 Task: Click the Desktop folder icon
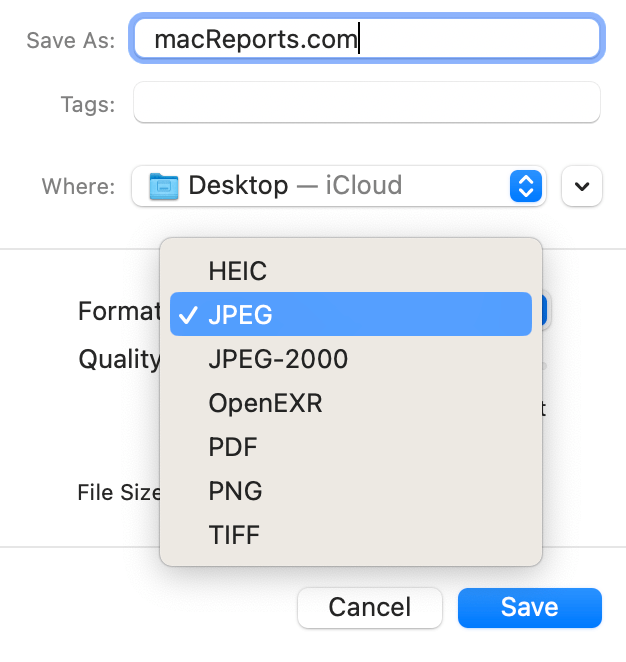pos(163,186)
